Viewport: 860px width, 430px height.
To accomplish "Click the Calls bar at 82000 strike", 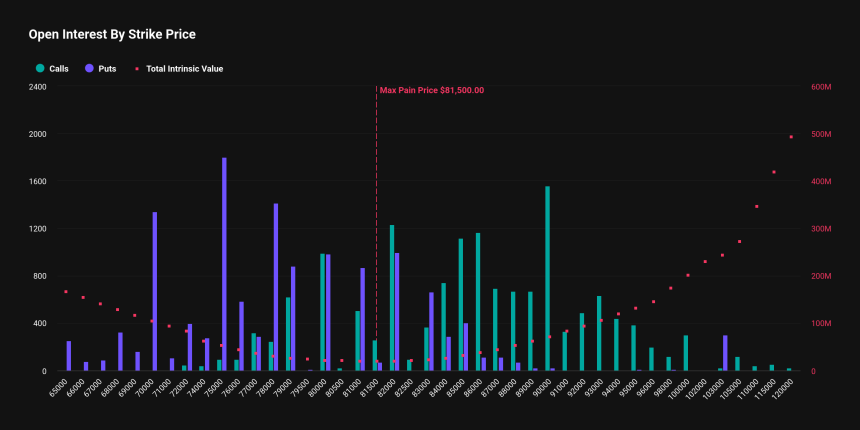I will tap(392, 297).
